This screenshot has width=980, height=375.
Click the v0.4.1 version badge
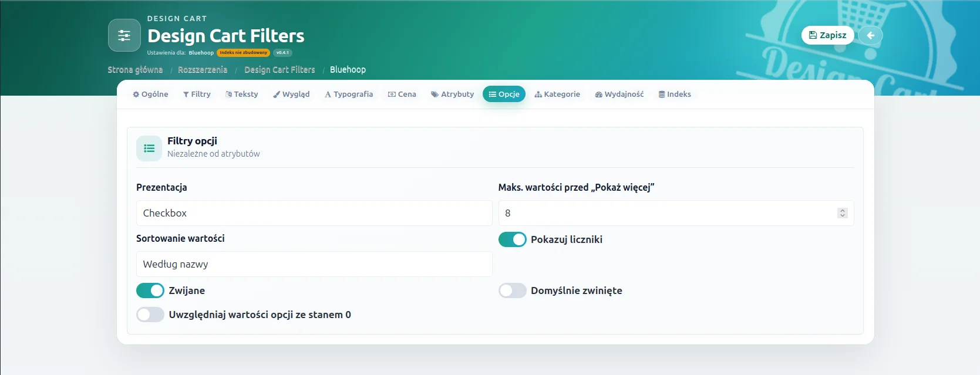point(282,53)
